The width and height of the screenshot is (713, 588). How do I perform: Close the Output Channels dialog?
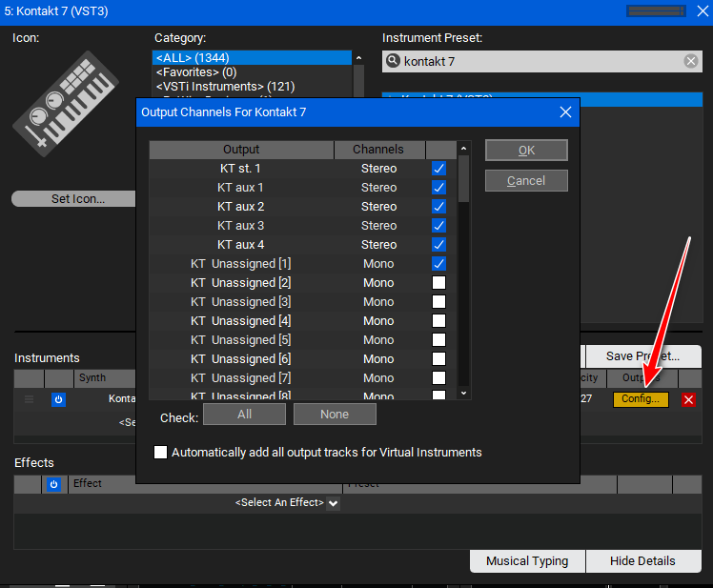click(x=565, y=112)
